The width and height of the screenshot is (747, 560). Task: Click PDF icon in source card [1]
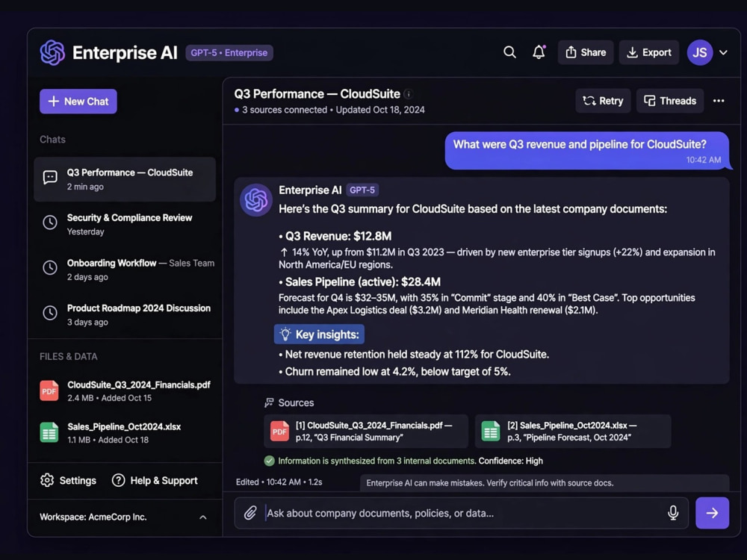tap(279, 432)
